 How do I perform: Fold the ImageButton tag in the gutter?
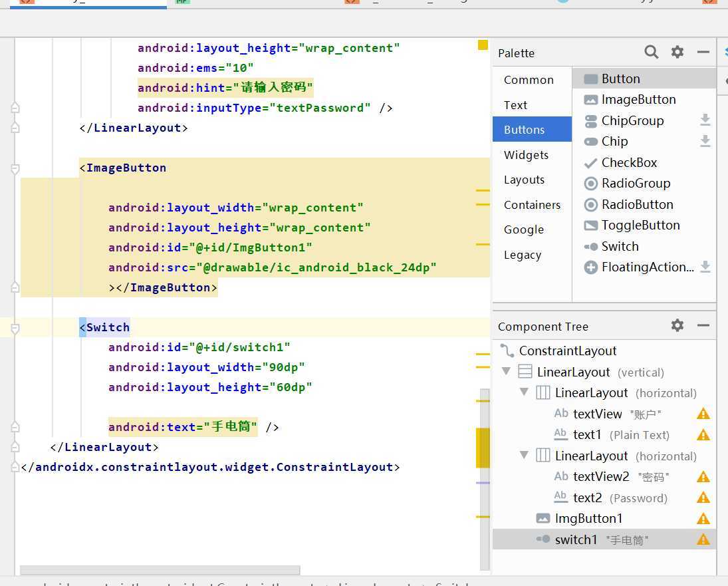[x=15, y=168]
